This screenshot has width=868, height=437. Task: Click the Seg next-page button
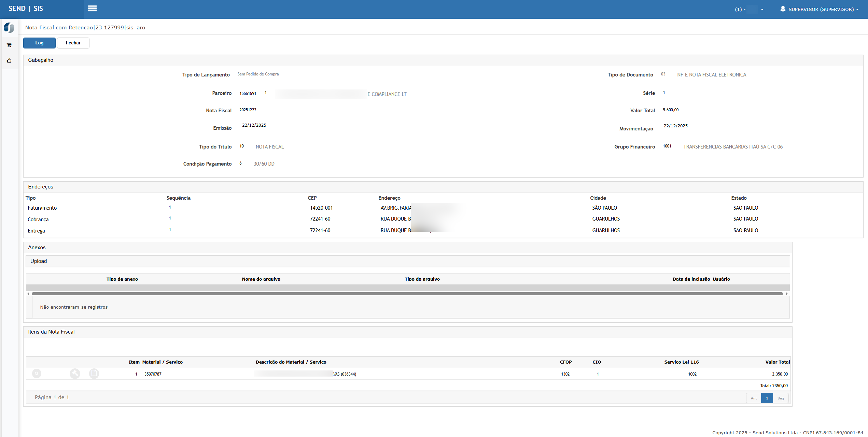click(x=781, y=398)
